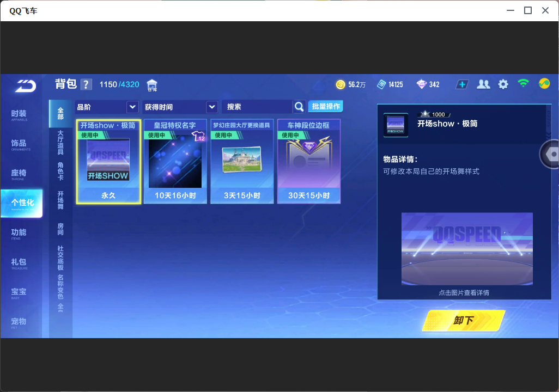The width and height of the screenshot is (559, 392).
Task: Click the 永久 duration label
Action: click(108, 195)
